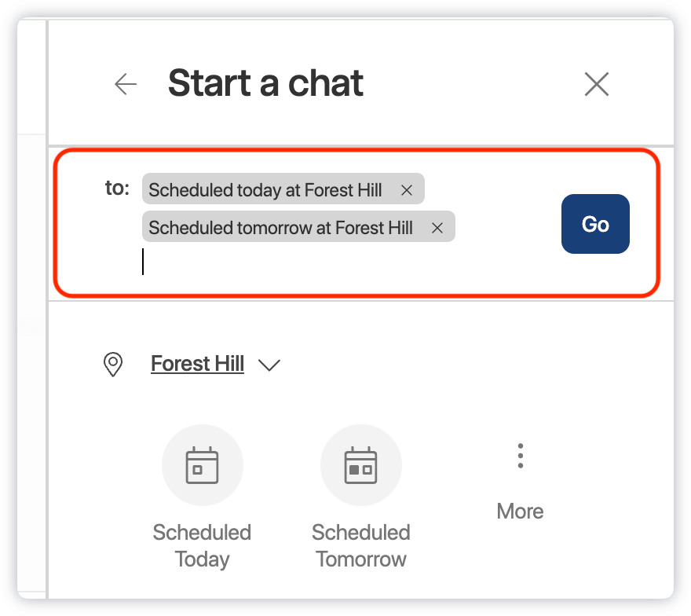Viewport: 691px width, 616px height.
Task: Click the location pin icon
Action: [114, 365]
